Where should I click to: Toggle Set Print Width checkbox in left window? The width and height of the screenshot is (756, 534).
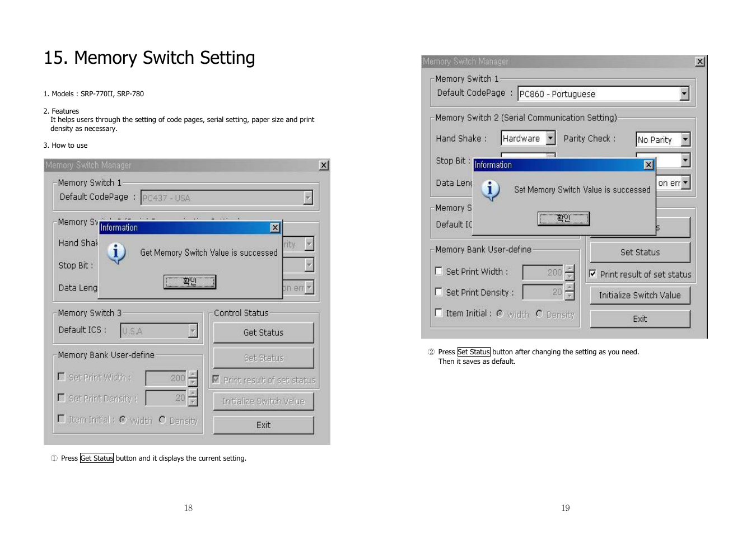[x=62, y=377]
